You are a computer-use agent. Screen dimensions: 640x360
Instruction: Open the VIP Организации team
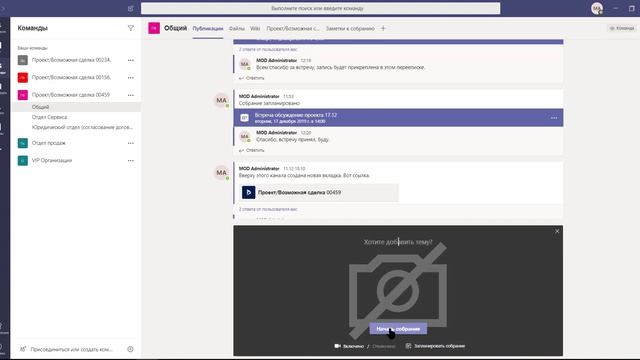coord(52,160)
